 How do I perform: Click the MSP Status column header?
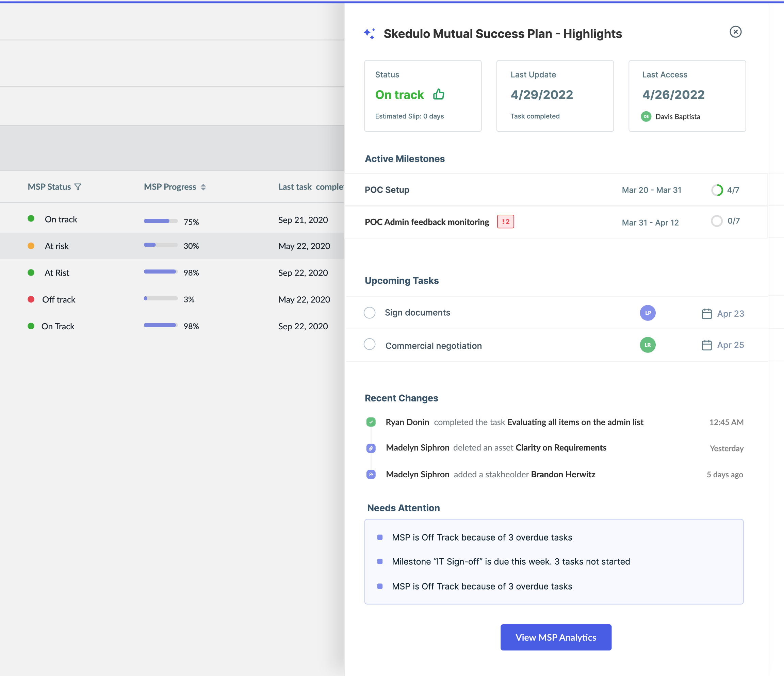tap(49, 187)
